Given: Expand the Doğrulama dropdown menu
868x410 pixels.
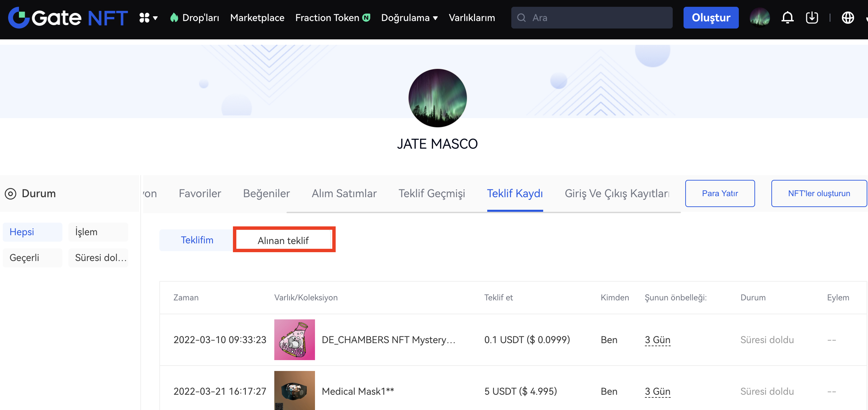Looking at the screenshot, I should [x=409, y=18].
